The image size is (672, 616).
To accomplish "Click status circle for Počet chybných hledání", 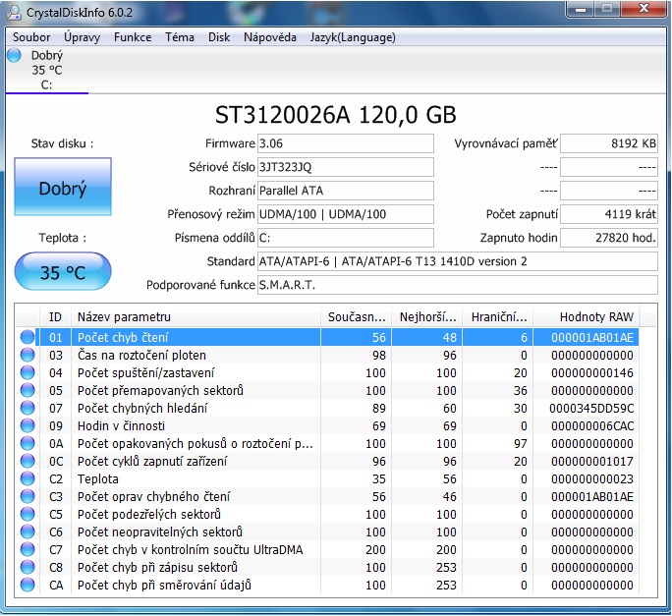I will click(x=28, y=408).
